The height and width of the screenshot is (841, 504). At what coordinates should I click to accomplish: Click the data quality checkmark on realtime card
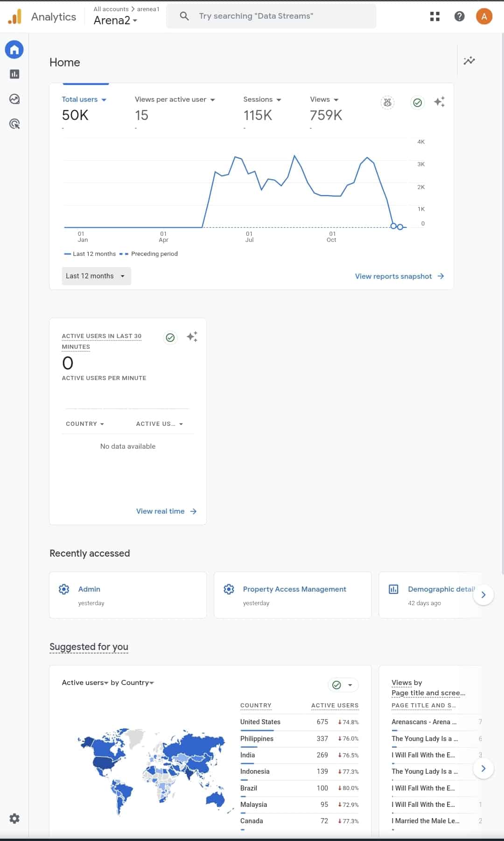(170, 337)
